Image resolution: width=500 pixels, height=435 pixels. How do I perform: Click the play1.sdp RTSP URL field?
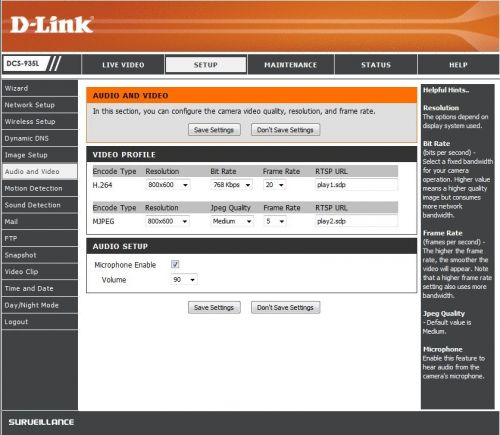(356, 185)
